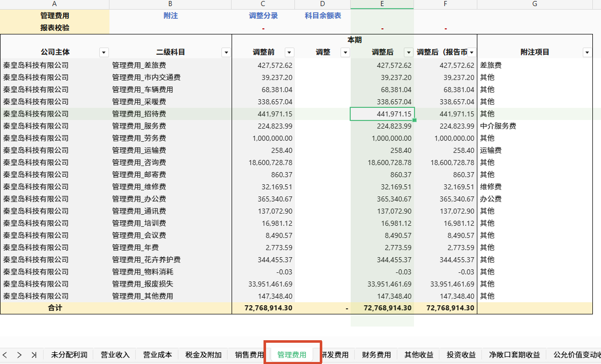Select column B header
The height and width of the screenshot is (364, 601).
pyautogui.click(x=170, y=4)
